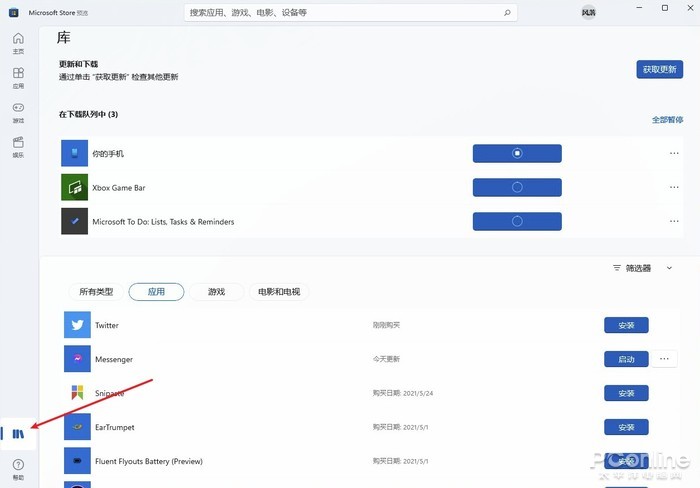Launch the Messenger app
Viewport: 700px width, 488px height.
pos(626,359)
